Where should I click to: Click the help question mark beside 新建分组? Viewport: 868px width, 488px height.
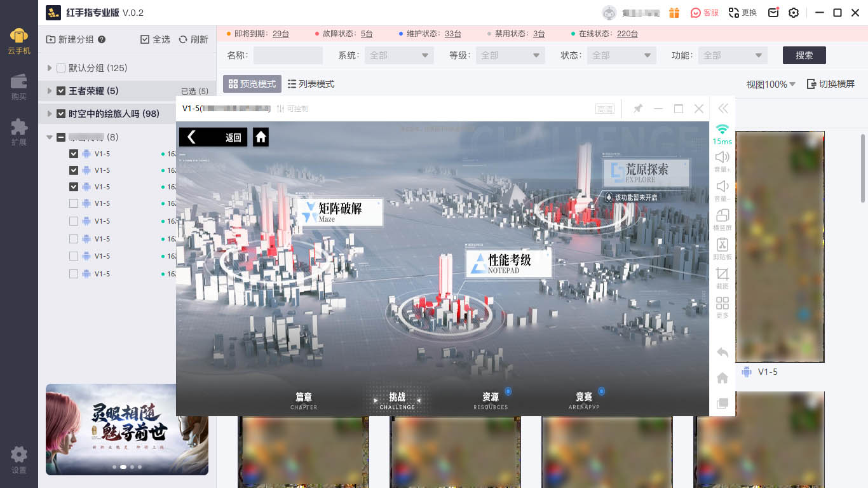pyautogui.click(x=102, y=39)
